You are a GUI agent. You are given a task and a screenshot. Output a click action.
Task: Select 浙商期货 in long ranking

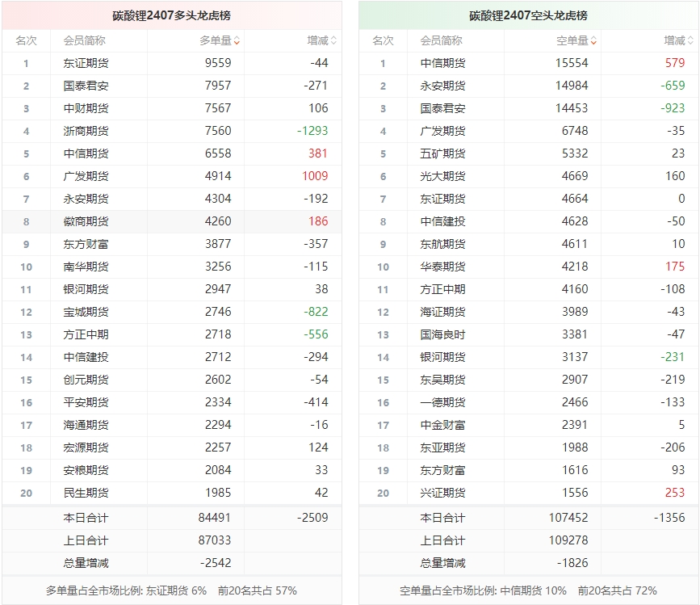point(86,132)
